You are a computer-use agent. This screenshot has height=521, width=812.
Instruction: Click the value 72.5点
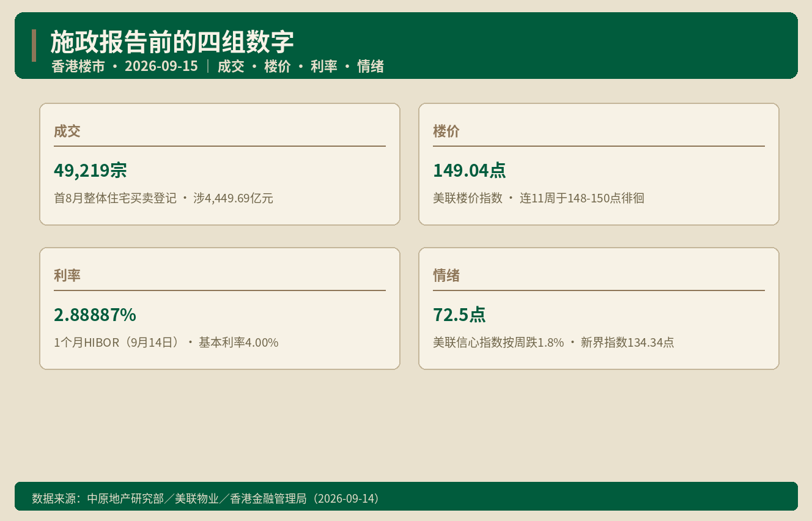[x=459, y=315]
